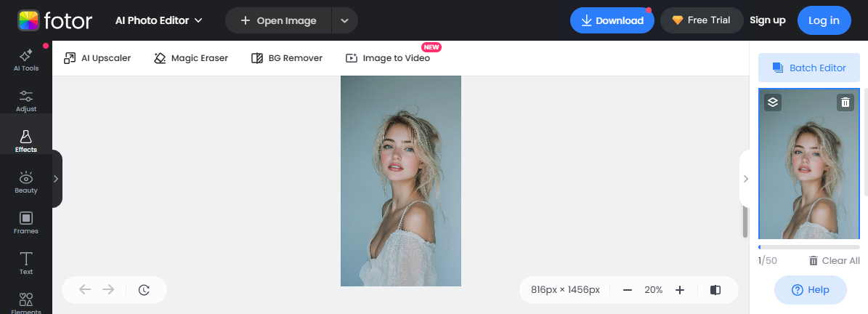Open the history clock icon

click(144, 290)
